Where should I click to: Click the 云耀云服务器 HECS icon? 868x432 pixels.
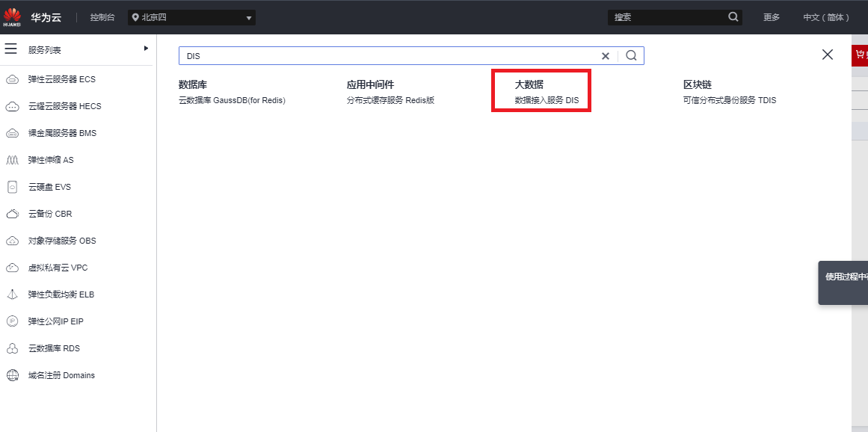[12, 106]
